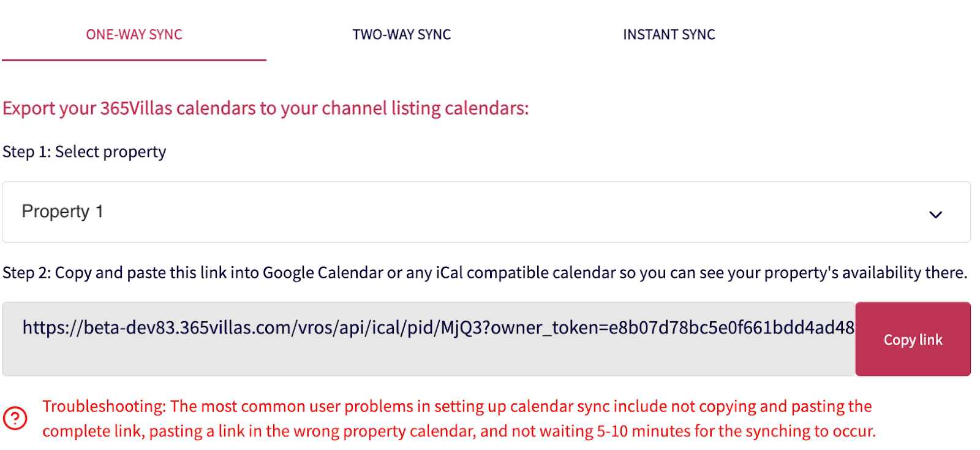Click the words Google Calendar in Step 2
This screenshot has width=980, height=450.
[x=323, y=273]
